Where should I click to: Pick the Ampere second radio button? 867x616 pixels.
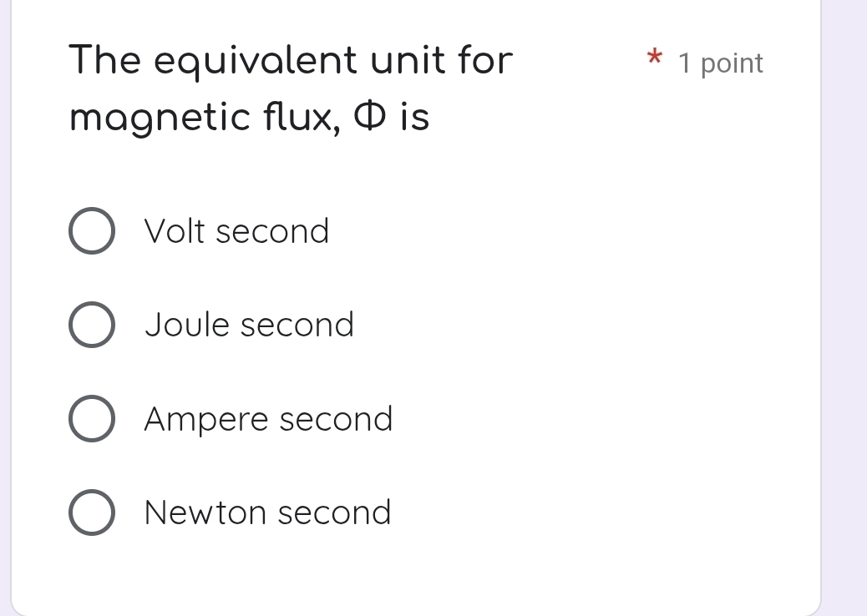tap(92, 419)
